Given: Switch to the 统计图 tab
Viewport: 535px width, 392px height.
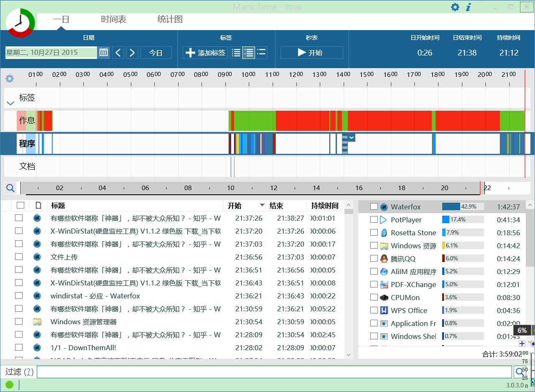Looking at the screenshot, I should coord(170,19).
